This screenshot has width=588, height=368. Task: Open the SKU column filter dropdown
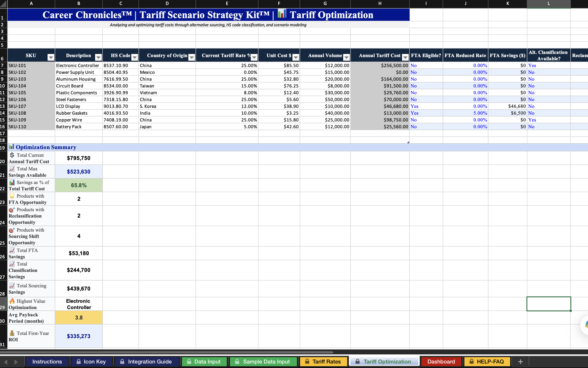tap(51, 57)
